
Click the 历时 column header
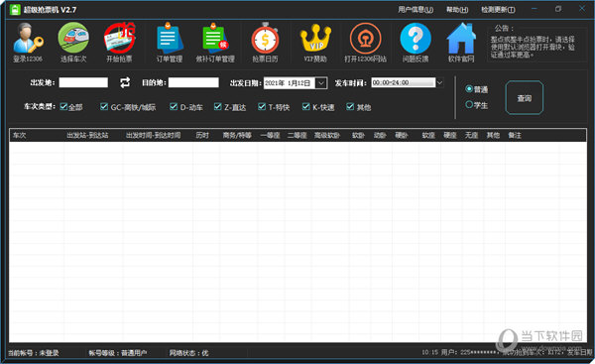tap(202, 135)
